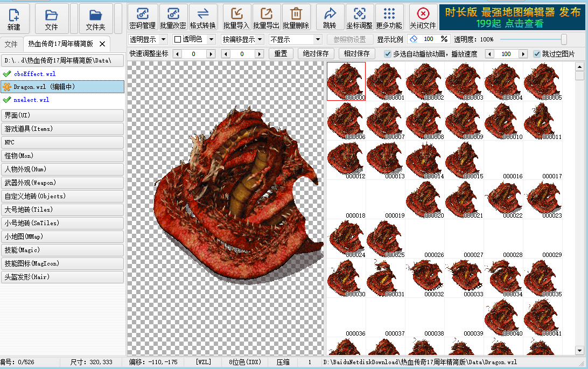Increase the first quick-adjust coordinate value
This screenshot has height=369, width=588.
(x=211, y=54)
